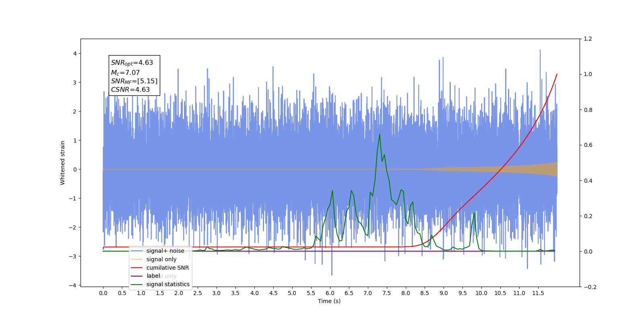644x322 pixels.
Task: Click the CSNR=4.63 annotation text
Action: click(130, 89)
